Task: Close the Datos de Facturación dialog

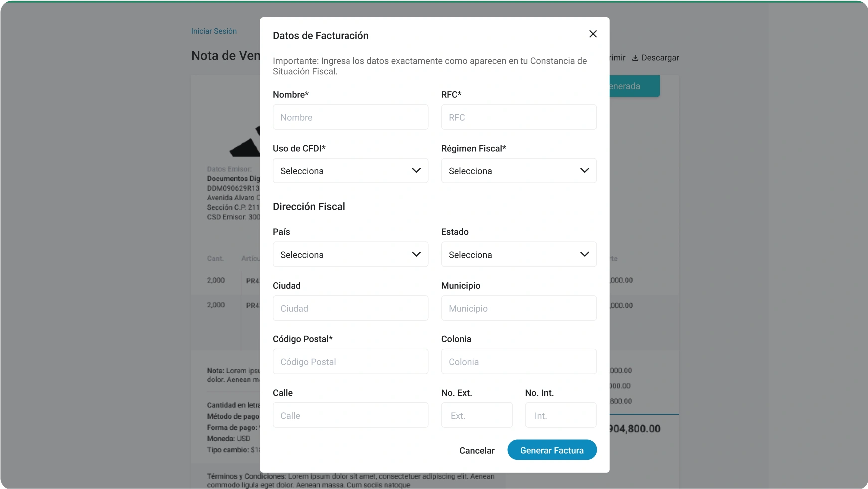Action: (593, 34)
